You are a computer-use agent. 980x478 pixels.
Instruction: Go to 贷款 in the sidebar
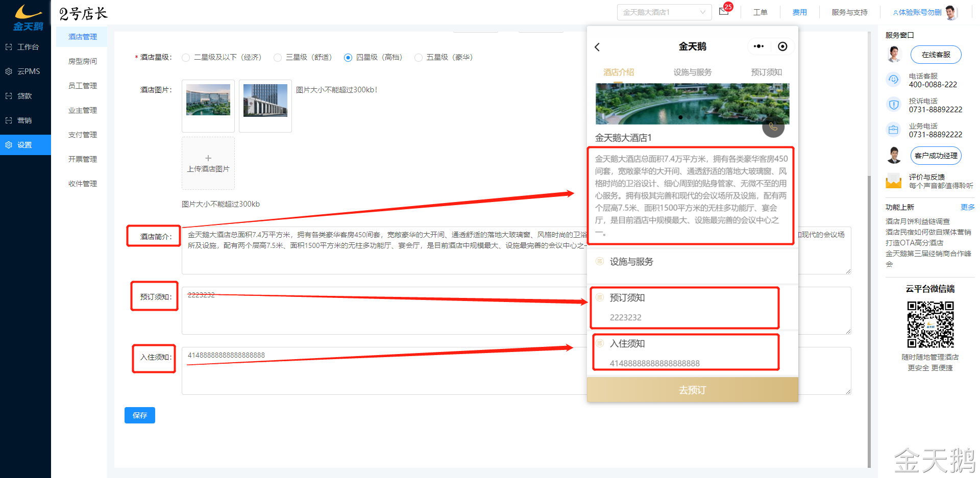(x=26, y=96)
